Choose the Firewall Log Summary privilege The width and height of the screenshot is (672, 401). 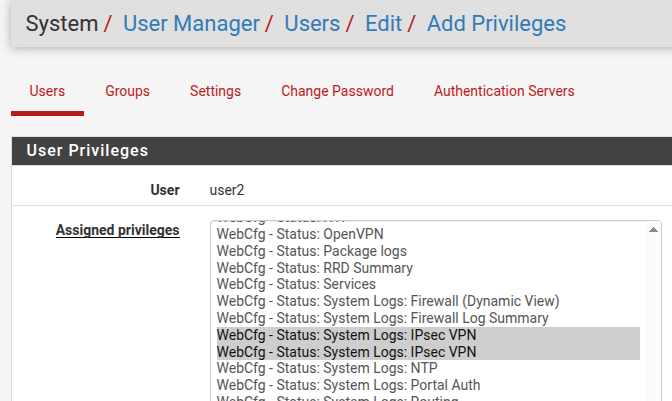(x=382, y=318)
